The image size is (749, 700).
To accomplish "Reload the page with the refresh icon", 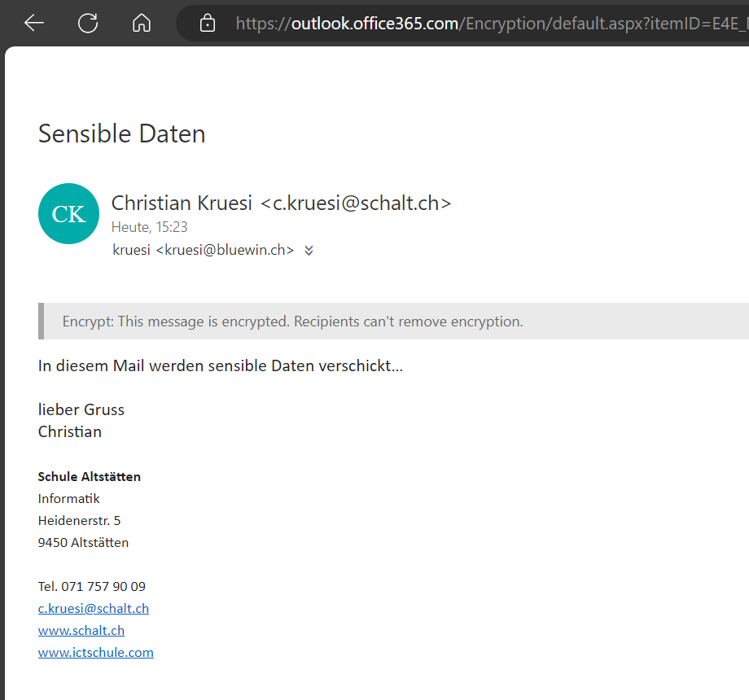I will click(x=88, y=23).
